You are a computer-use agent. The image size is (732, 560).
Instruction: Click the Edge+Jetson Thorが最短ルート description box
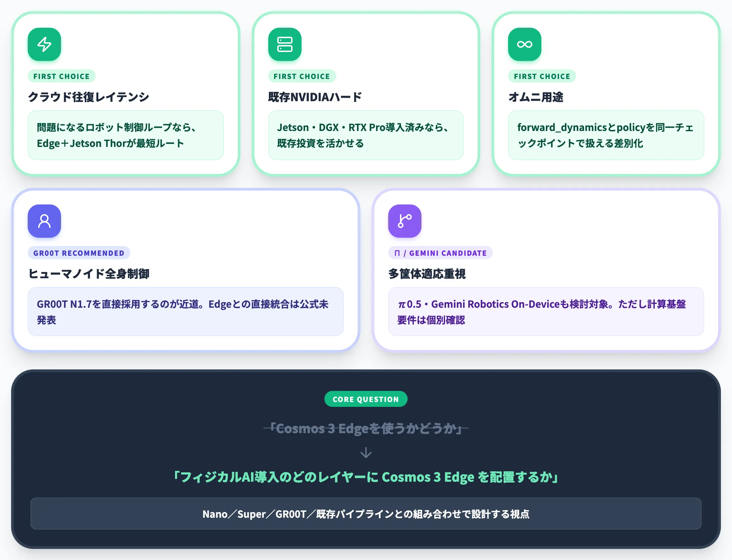[126, 135]
